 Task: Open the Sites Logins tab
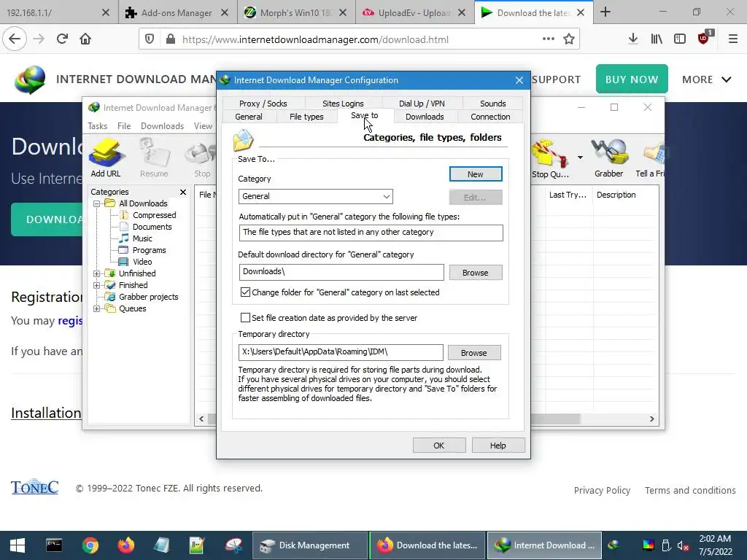[x=343, y=104]
